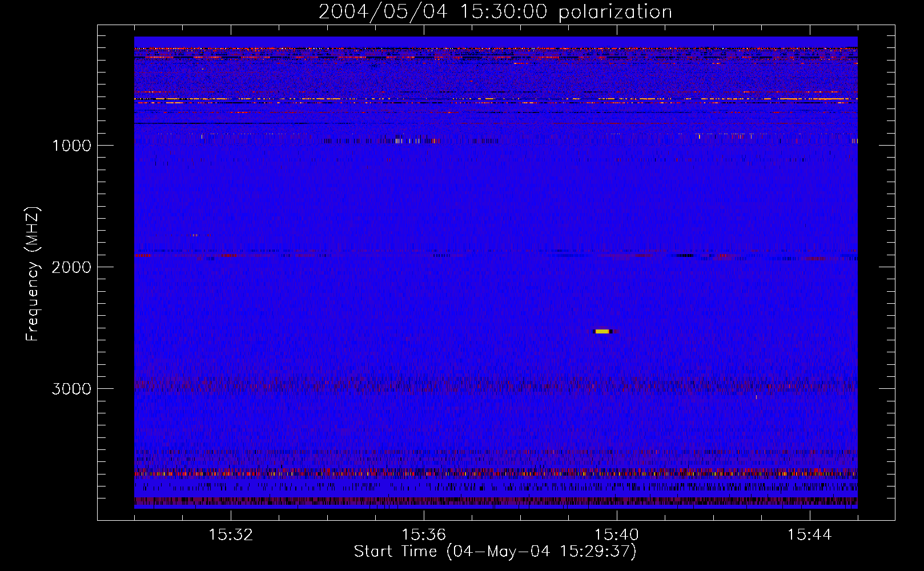Click the 15:44 time tick label
924x571 pixels.
pyautogui.click(x=810, y=535)
